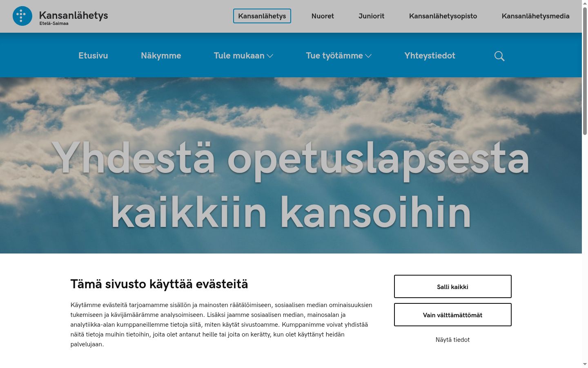The height and width of the screenshot is (368, 588).
Task: Select the Kansanlähetys top tab
Action: tap(262, 16)
